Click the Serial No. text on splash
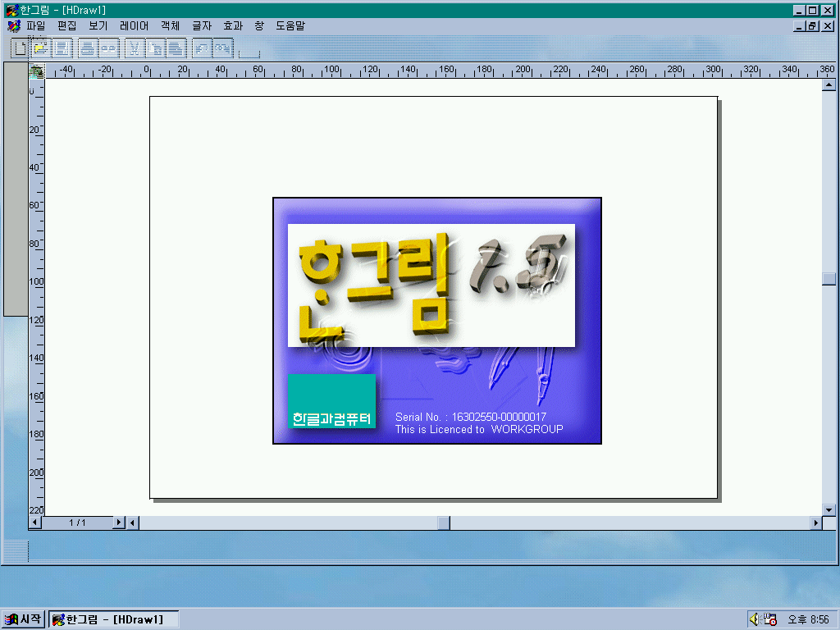The width and height of the screenshot is (840, 630). tap(471, 417)
